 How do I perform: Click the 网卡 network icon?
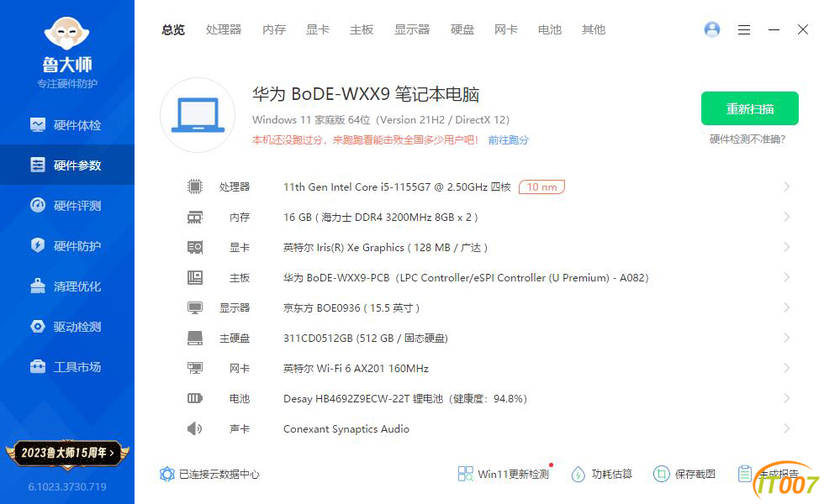[x=195, y=368]
